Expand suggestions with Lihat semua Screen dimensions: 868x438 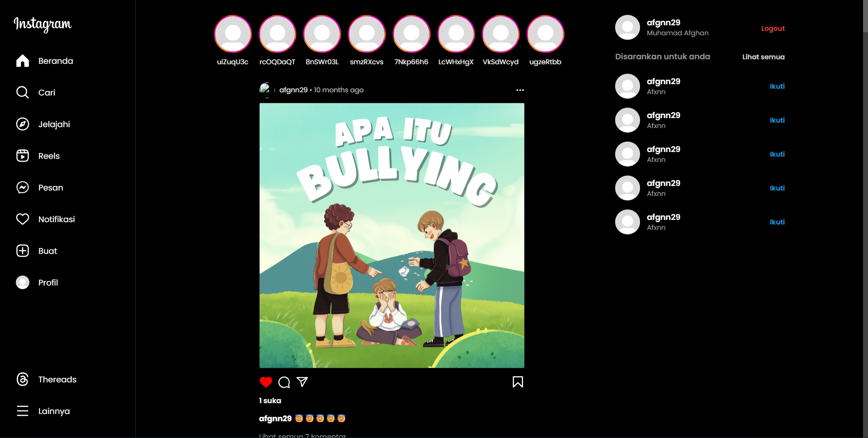[x=763, y=57]
